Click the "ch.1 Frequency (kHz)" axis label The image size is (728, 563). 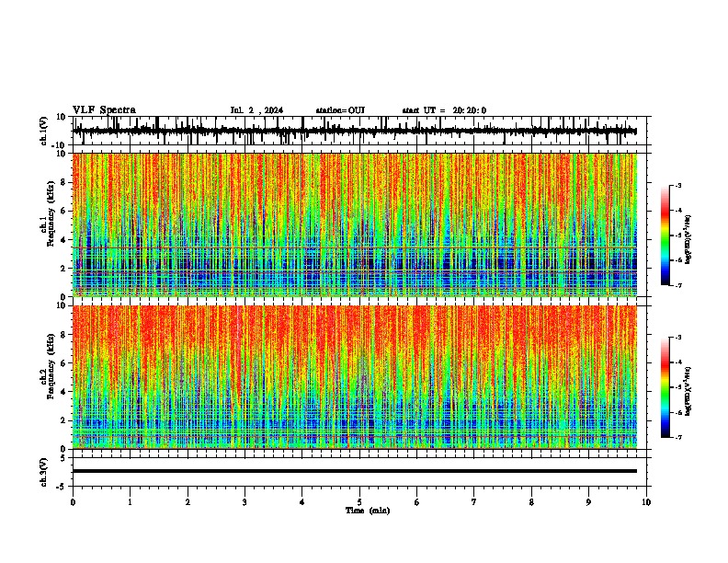pyautogui.click(x=49, y=214)
